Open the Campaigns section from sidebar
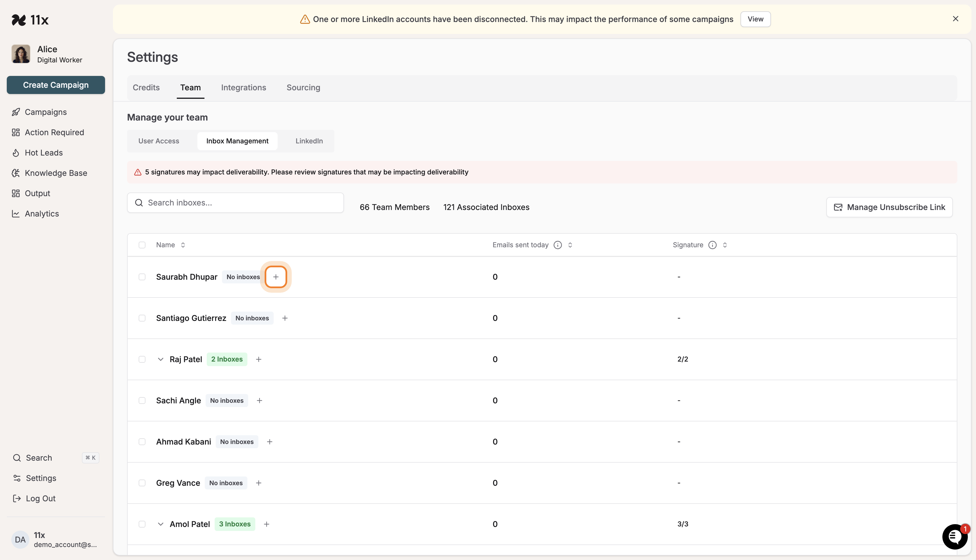The image size is (976, 560). click(45, 112)
